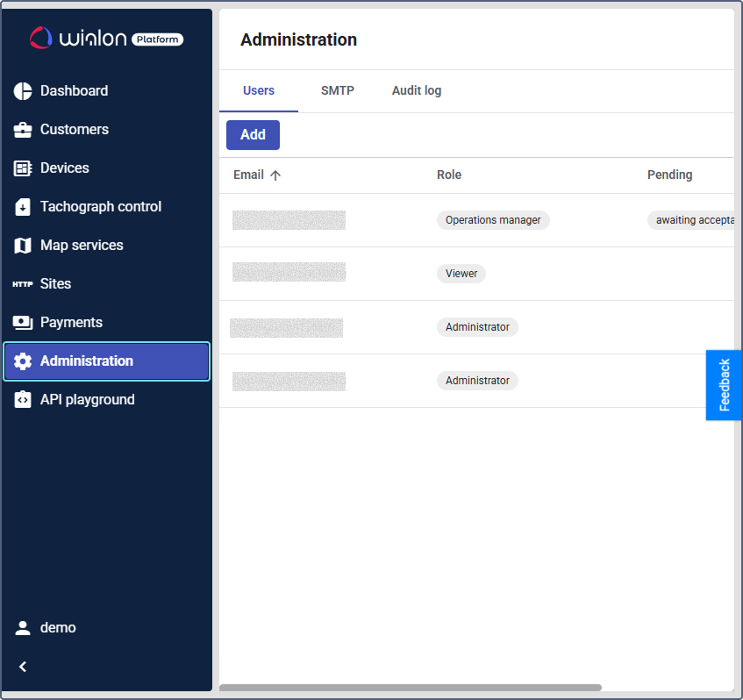
Task: Open the Customers section icon
Action: [22, 129]
